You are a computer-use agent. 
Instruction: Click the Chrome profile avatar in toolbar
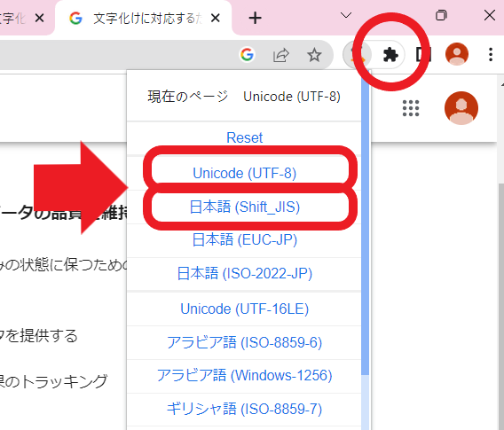457,54
